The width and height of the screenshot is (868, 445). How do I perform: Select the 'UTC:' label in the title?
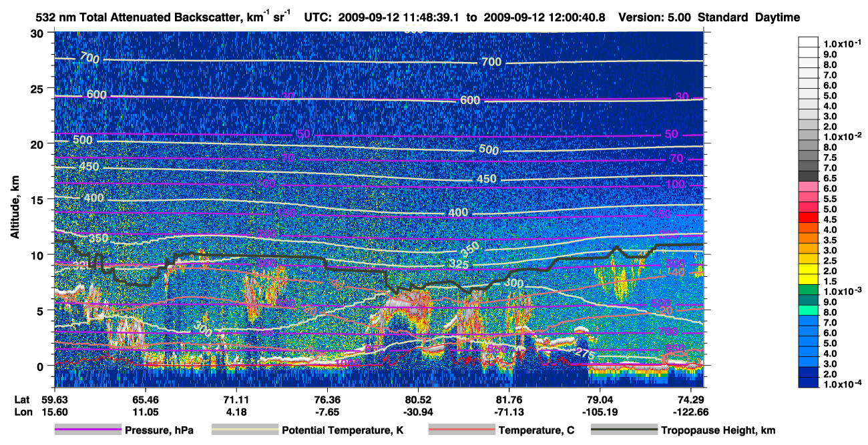coord(318,18)
